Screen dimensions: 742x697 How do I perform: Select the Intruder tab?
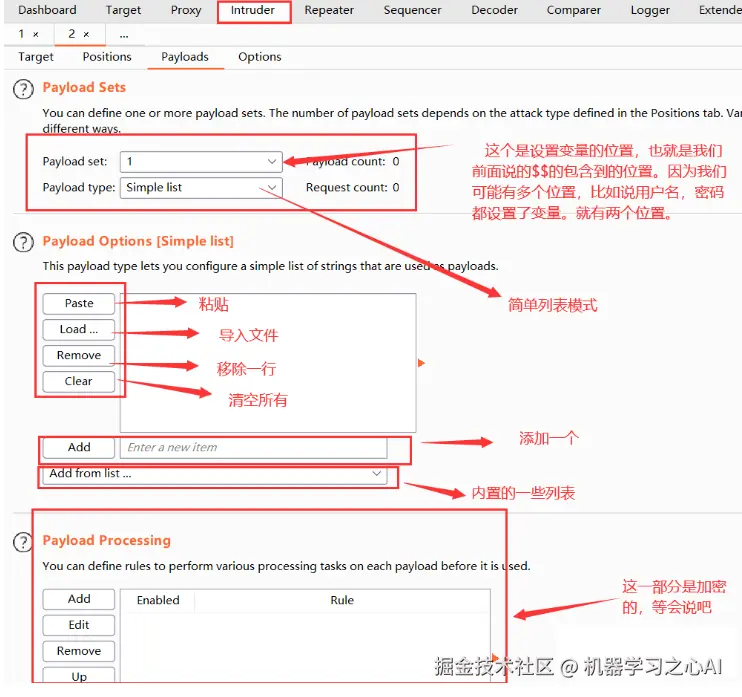253,10
